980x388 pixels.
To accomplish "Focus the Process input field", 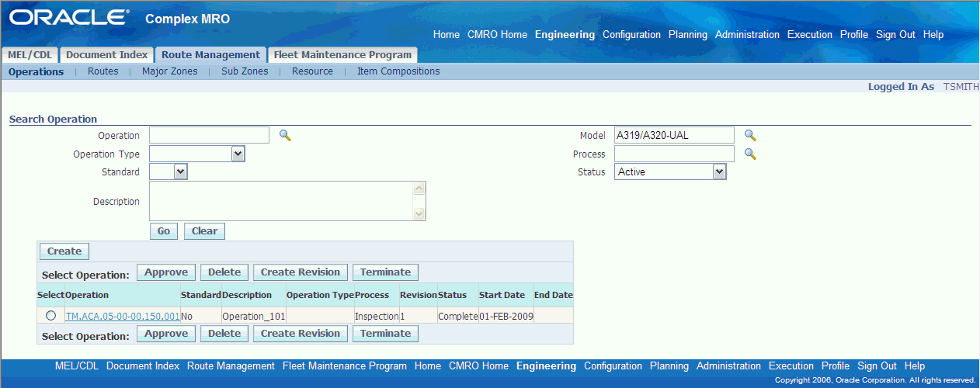I will 674,154.
